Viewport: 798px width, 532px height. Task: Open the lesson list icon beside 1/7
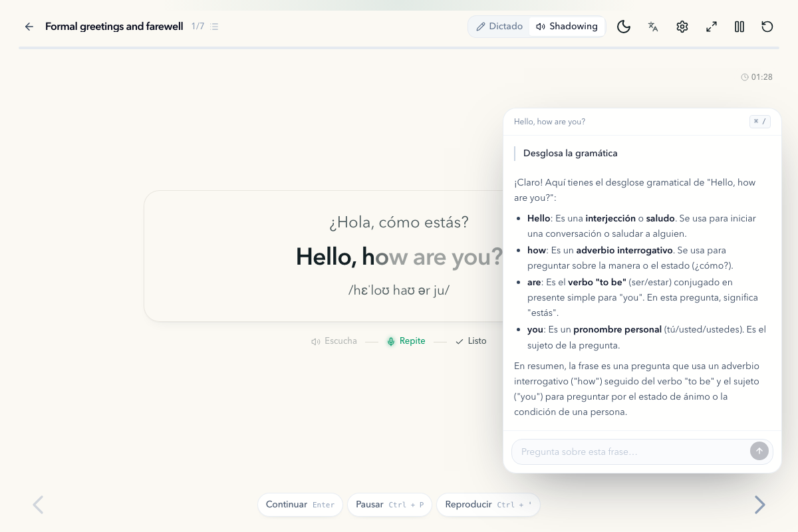[214, 27]
